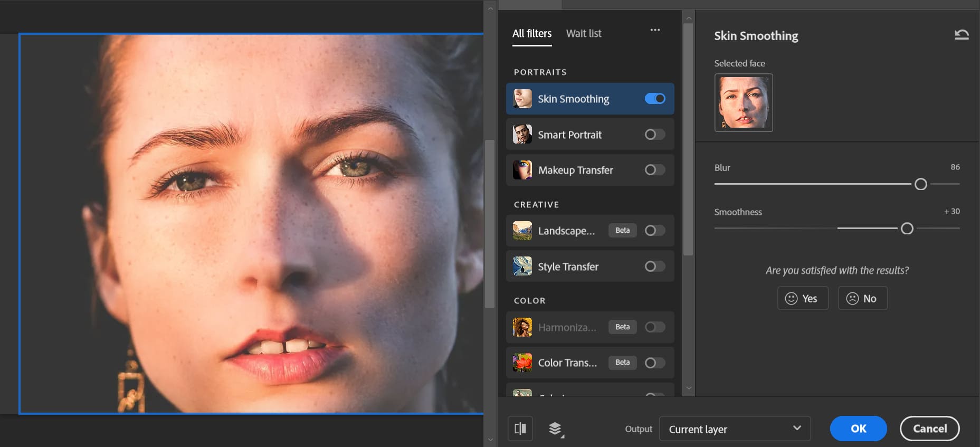Open the three-dots filters menu
Viewport: 980px width, 447px height.
pos(655,30)
